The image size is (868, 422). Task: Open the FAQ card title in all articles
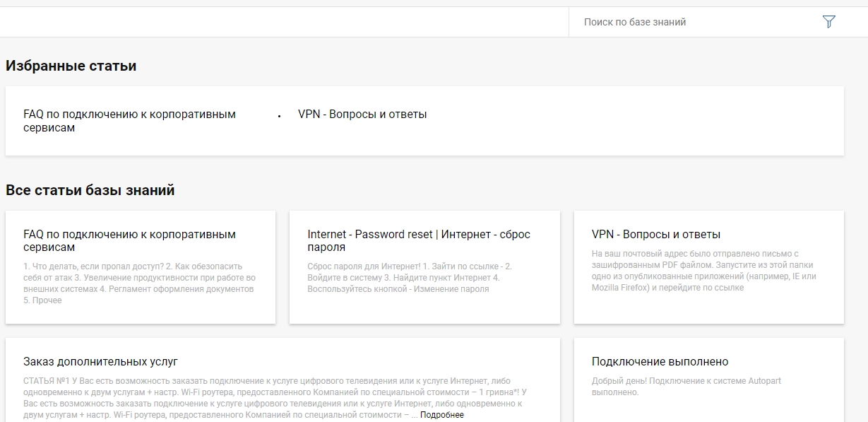click(130, 241)
